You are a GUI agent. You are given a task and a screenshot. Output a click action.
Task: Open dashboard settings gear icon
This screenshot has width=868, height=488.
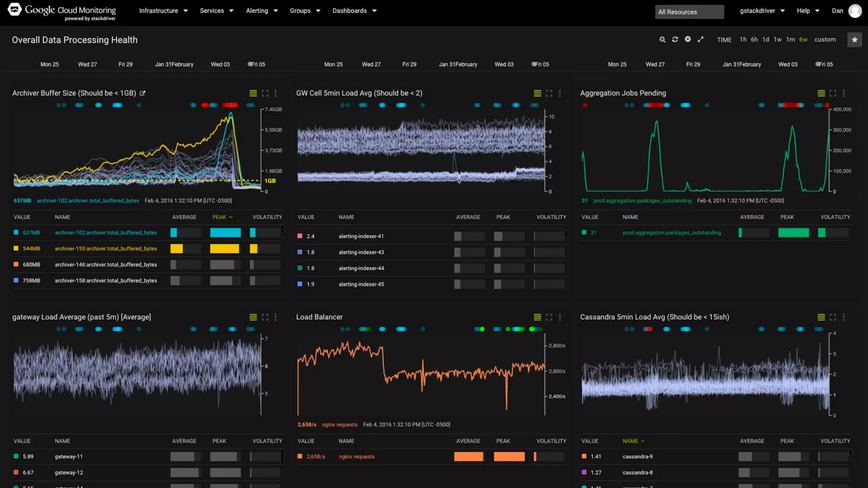[x=687, y=39]
